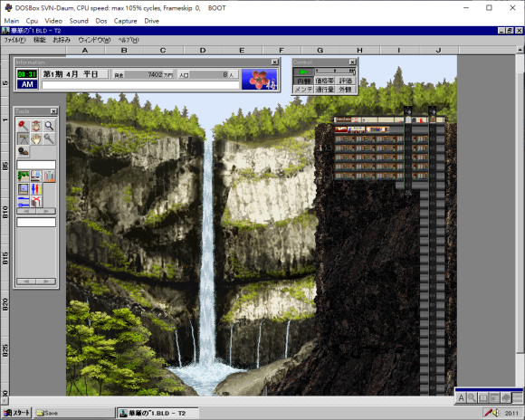Open DOSBox Video menu
Viewport: 525px width, 420px height.
(x=53, y=21)
